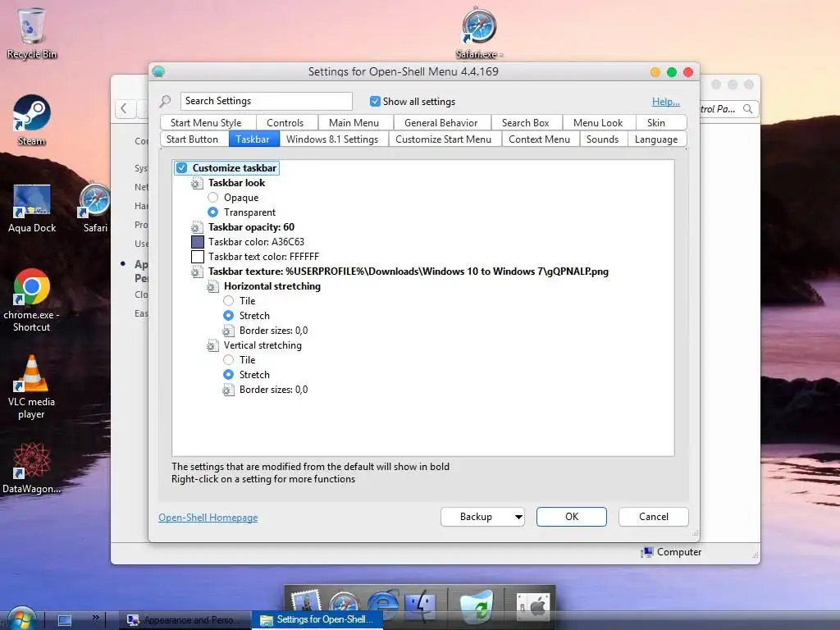Open the General Behavior tab
The height and width of the screenshot is (630, 840).
click(x=441, y=123)
